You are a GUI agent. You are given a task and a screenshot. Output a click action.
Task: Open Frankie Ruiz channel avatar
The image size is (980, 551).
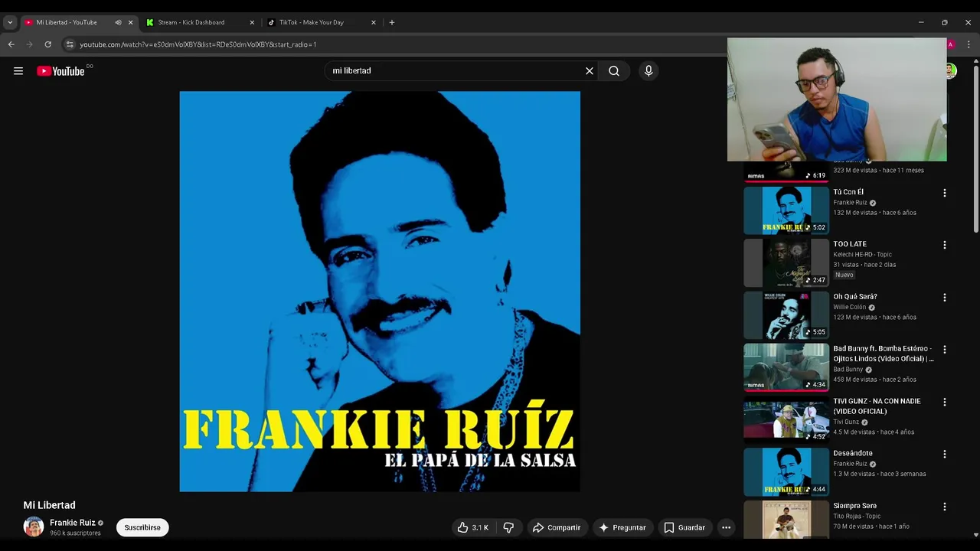click(34, 527)
